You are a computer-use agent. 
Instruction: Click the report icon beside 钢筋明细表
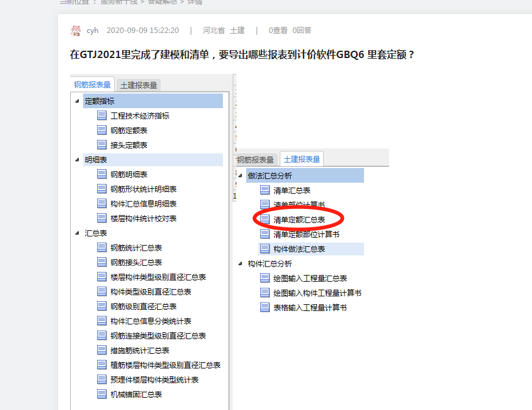point(102,174)
